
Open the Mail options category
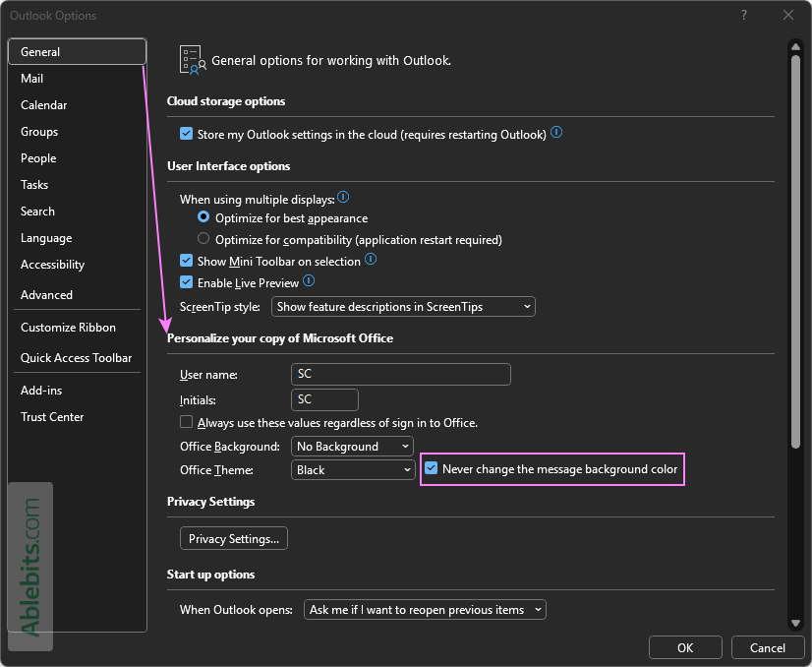pos(77,79)
